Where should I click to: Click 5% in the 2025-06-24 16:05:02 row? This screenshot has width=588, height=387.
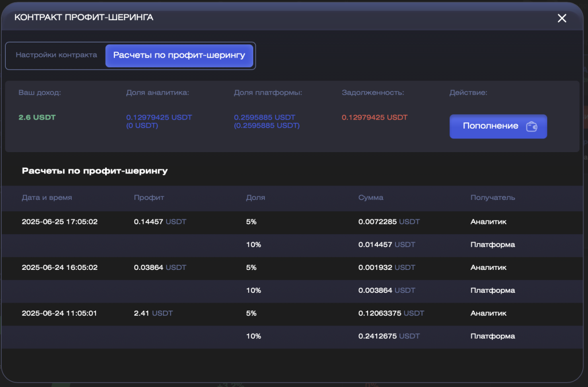(x=252, y=268)
